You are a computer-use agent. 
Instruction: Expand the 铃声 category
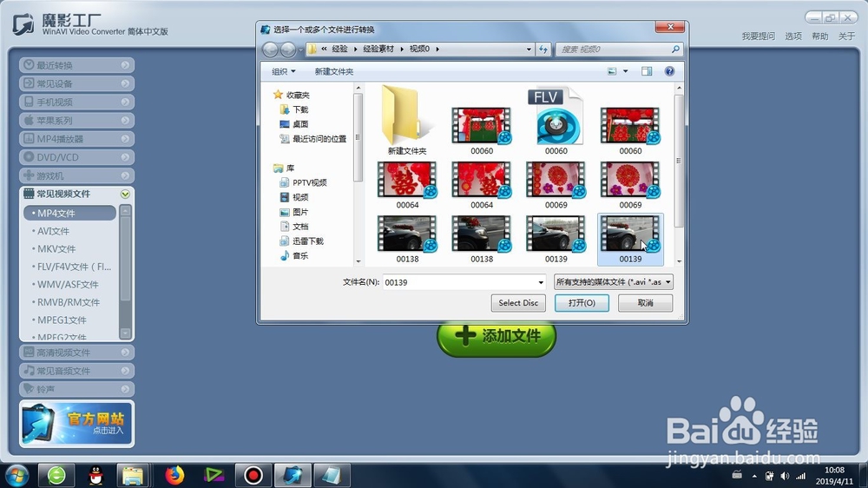pos(76,389)
